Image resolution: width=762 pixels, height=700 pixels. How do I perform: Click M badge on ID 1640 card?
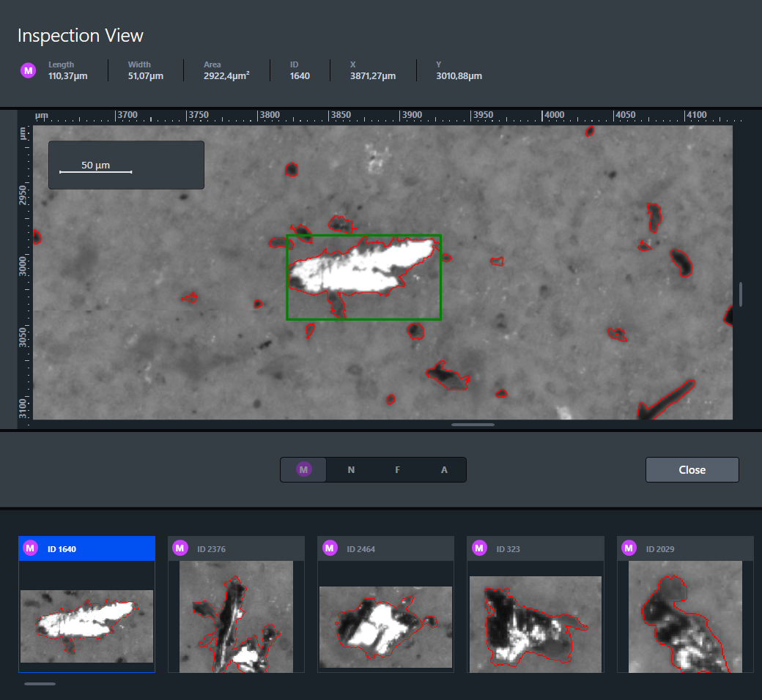click(x=31, y=548)
